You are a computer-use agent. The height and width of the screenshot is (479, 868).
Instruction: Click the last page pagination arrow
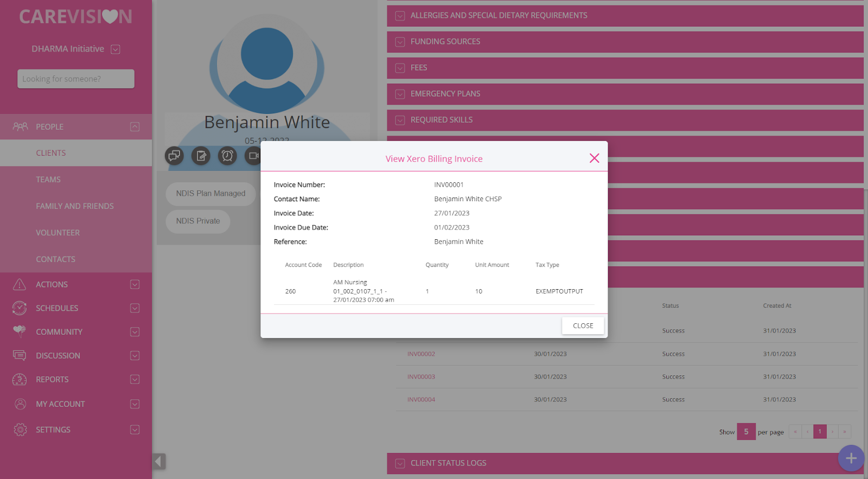[x=845, y=432]
